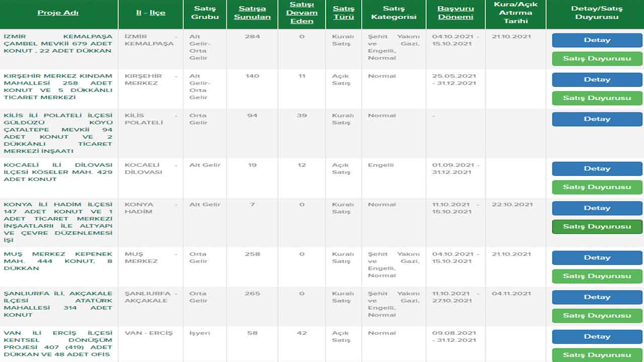Click the 265 Satışa Sunulan value
Image resolution: width=644 pixels, height=362 pixels.
click(252, 294)
